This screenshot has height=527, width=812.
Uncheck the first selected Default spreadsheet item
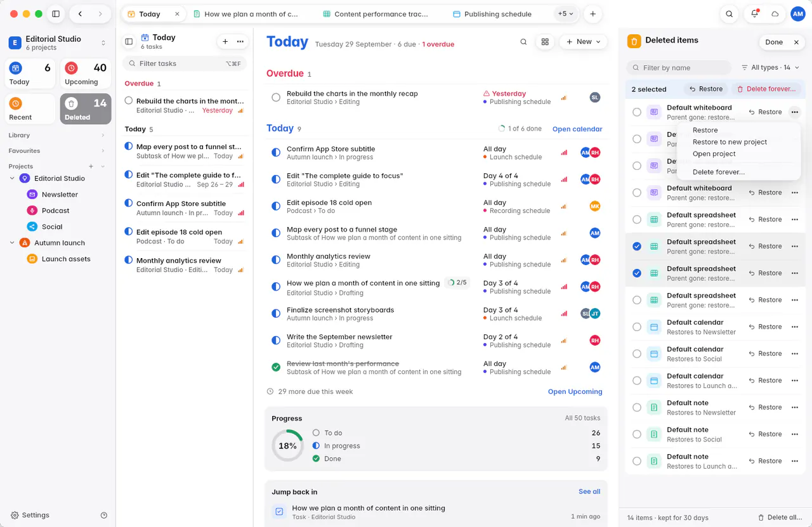[x=637, y=246]
